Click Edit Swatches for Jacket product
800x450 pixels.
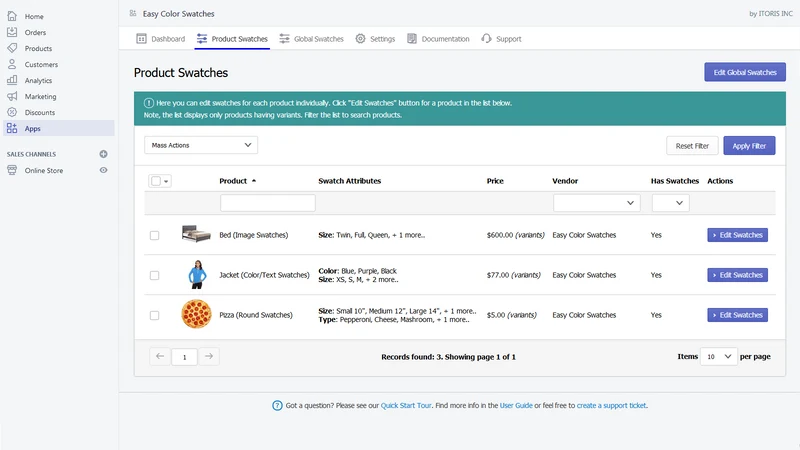point(737,275)
